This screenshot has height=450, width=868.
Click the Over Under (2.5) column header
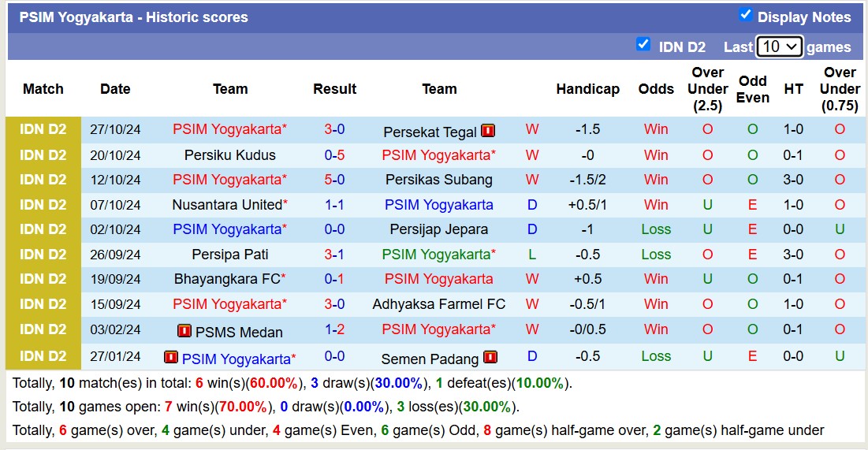pos(707,89)
